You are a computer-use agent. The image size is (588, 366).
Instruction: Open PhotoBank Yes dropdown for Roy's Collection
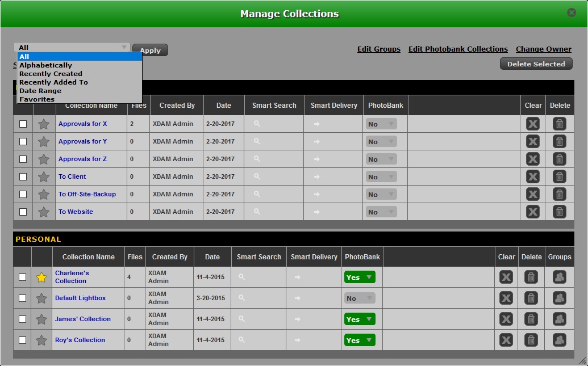click(x=360, y=340)
